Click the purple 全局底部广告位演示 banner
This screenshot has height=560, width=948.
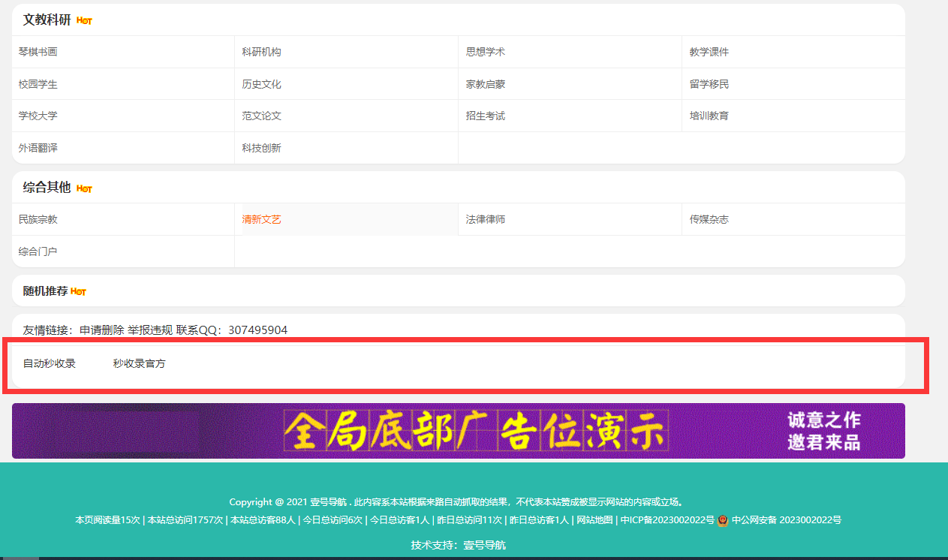(458, 431)
